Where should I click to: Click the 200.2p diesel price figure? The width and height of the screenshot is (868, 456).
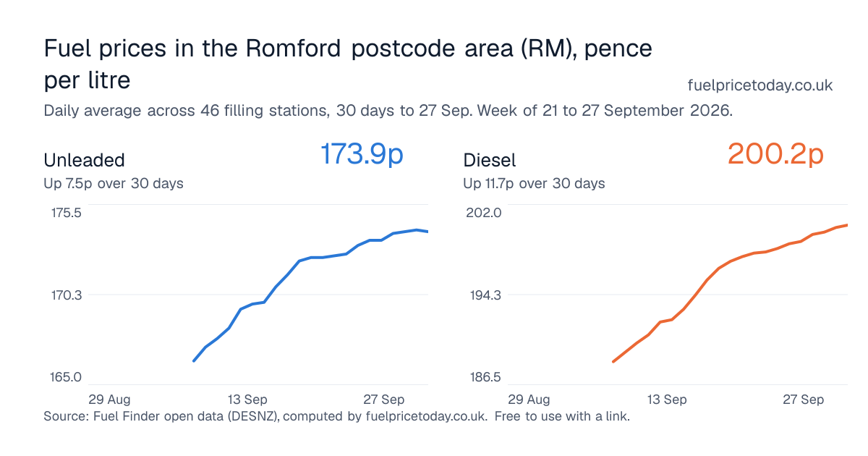tap(775, 154)
